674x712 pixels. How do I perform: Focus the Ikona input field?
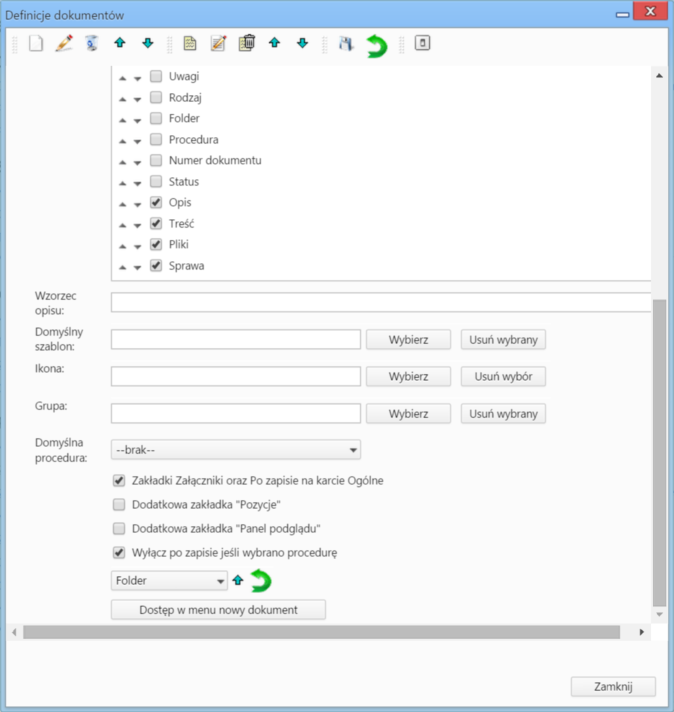(x=236, y=376)
